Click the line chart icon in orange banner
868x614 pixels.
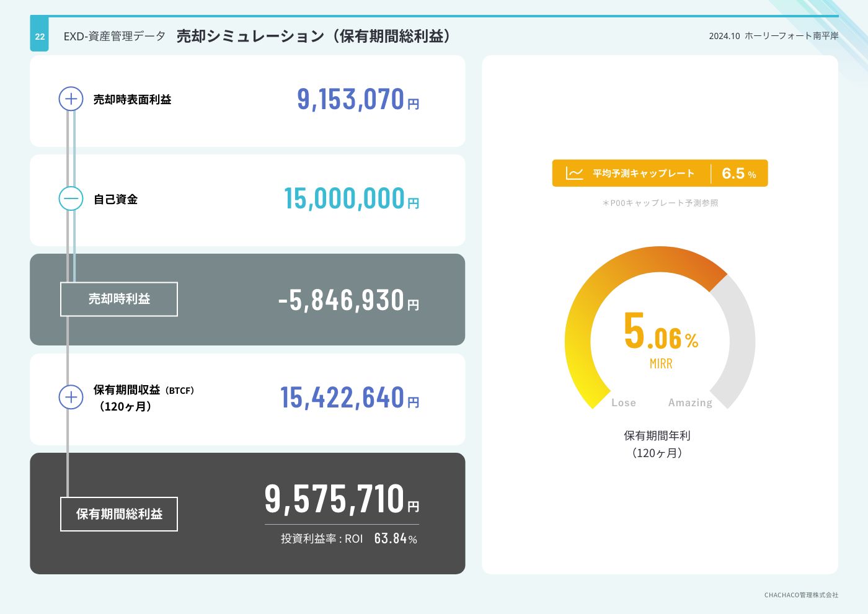pos(574,174)
